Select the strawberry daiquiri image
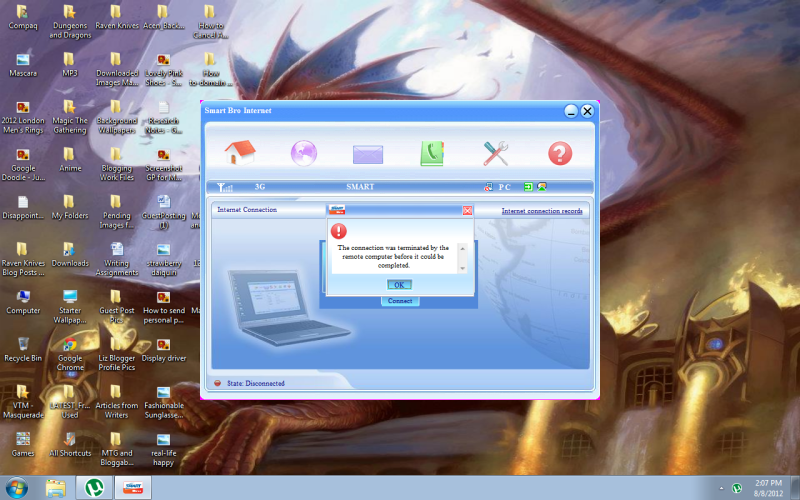Screen dimensions: 800x500 click(x=164, y=259)
